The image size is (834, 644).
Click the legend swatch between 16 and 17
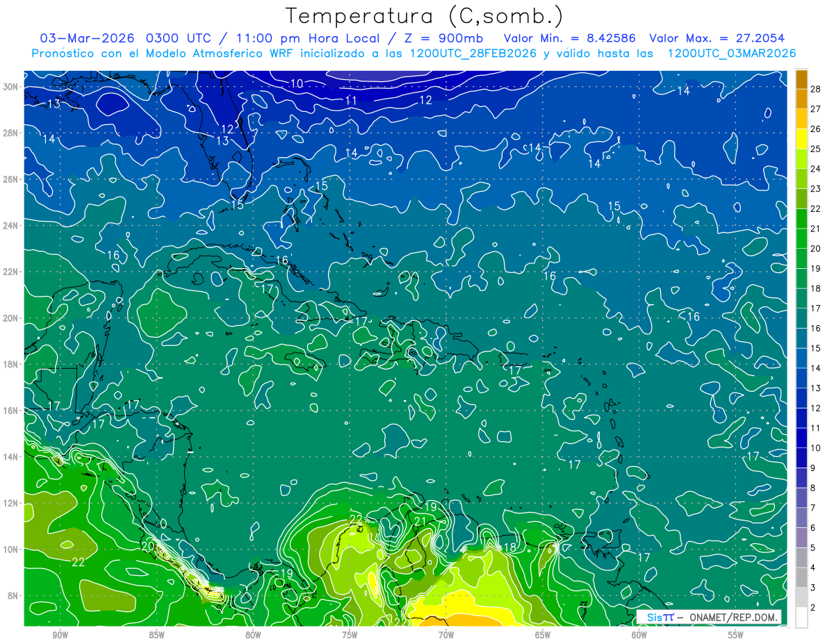(801, 319)
